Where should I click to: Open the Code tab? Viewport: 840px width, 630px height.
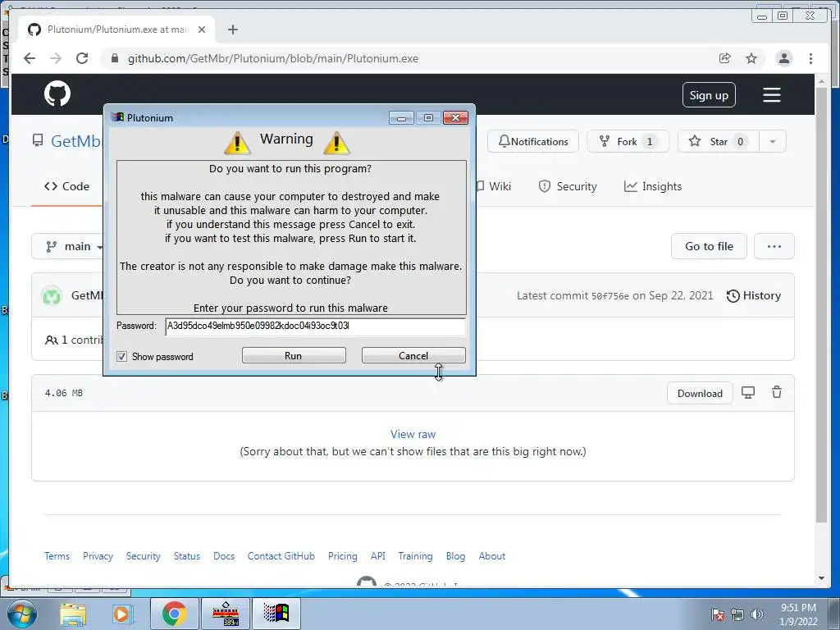point(67,186)
